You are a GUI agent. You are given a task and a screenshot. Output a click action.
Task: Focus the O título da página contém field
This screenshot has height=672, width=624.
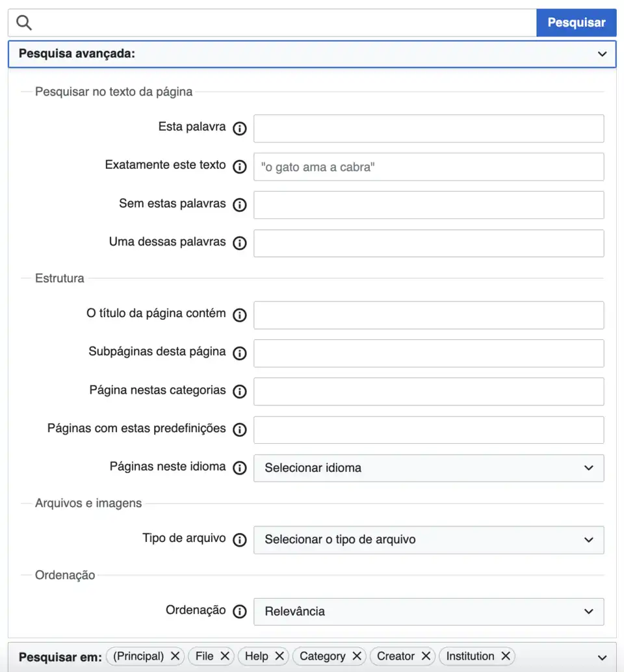428,315
